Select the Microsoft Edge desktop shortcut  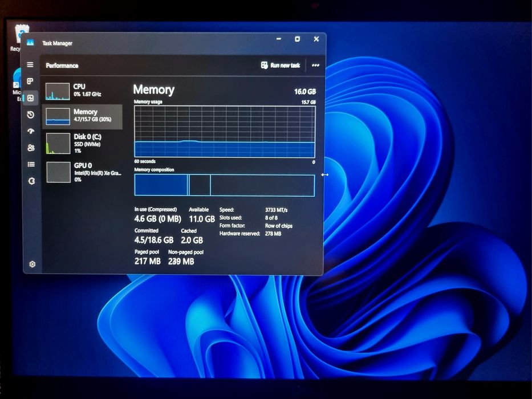[x=17, y=85]
